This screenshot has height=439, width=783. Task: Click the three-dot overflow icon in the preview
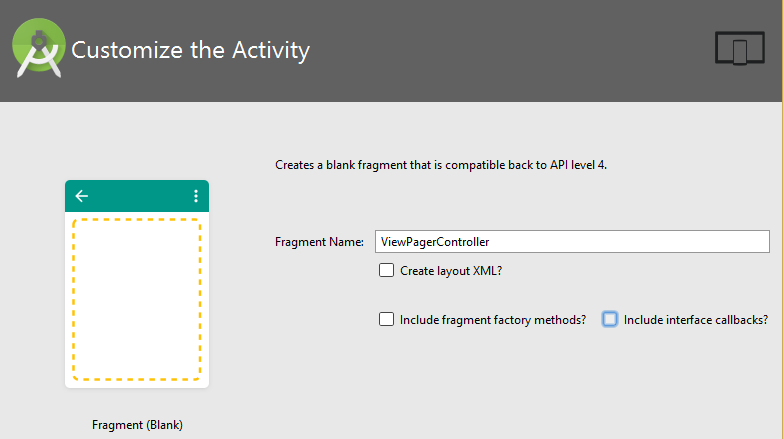196,196
